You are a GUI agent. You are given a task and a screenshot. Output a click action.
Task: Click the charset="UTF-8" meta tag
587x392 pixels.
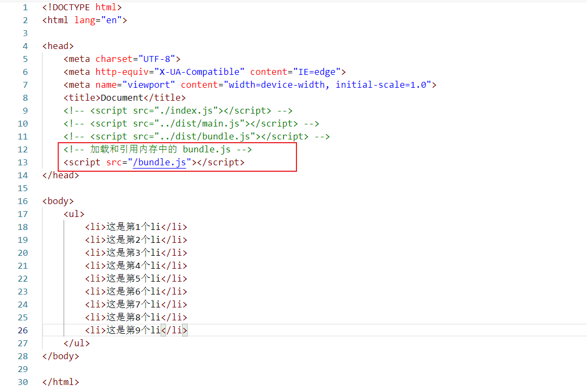[x=122, y=59]
